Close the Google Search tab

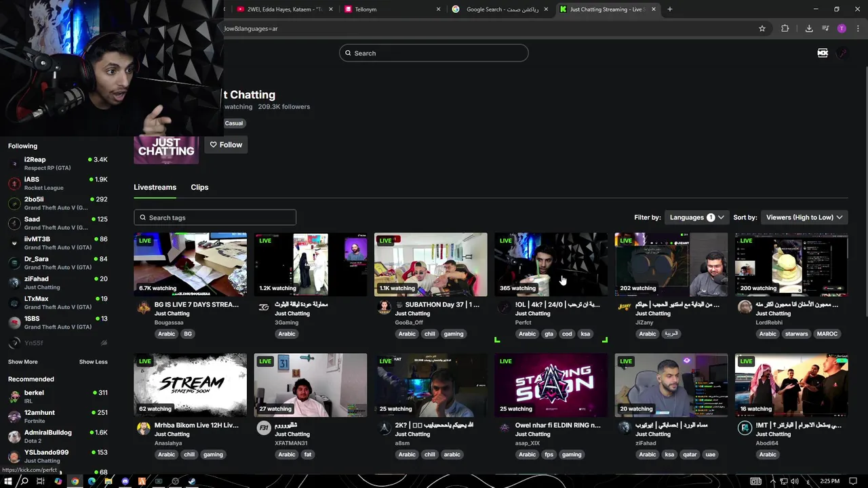[x=547, y=9]
